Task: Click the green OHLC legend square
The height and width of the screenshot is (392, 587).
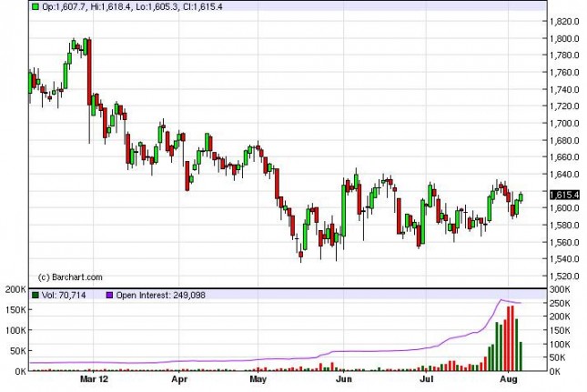Action: coord(35,6)
